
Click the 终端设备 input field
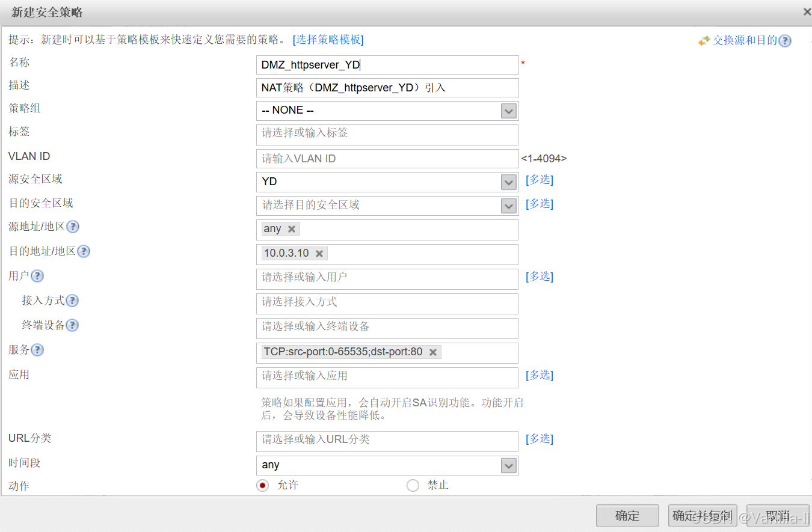387,328
